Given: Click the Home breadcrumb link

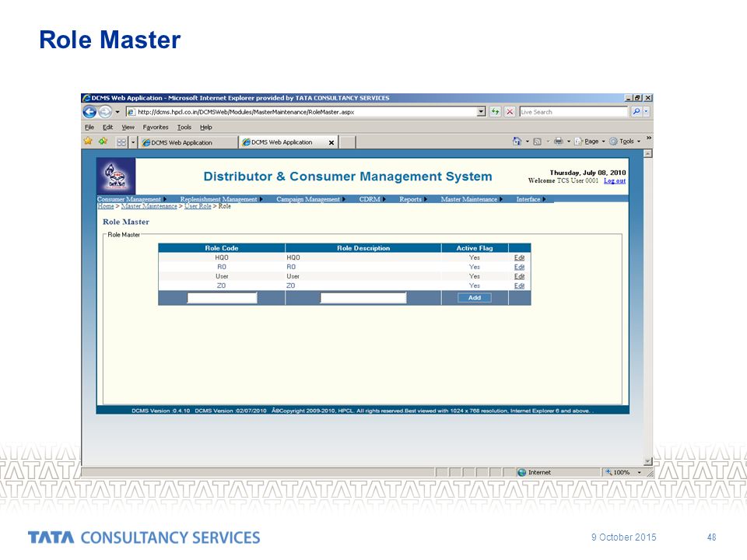Looking at the screenshot, I should [106, 206].
